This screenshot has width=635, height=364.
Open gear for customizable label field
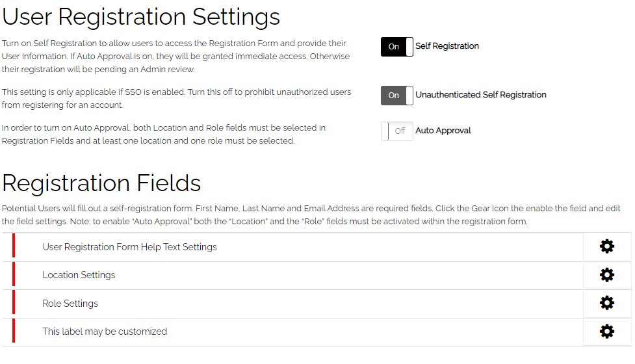pos(606,331)
